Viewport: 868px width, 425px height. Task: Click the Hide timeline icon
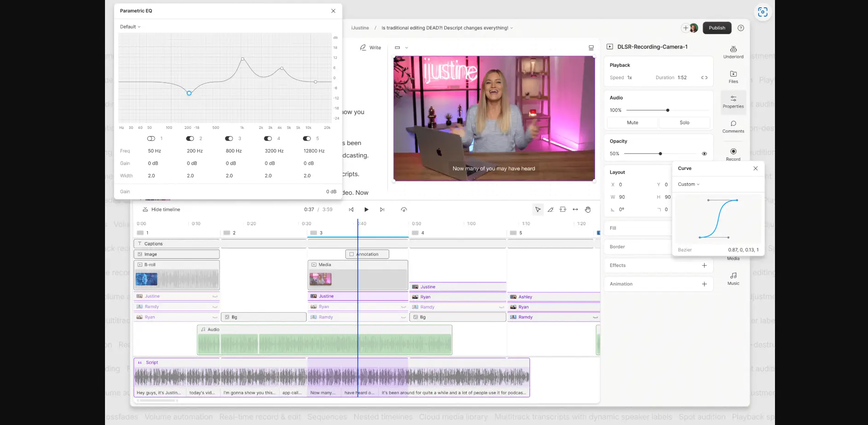point(145,210)
